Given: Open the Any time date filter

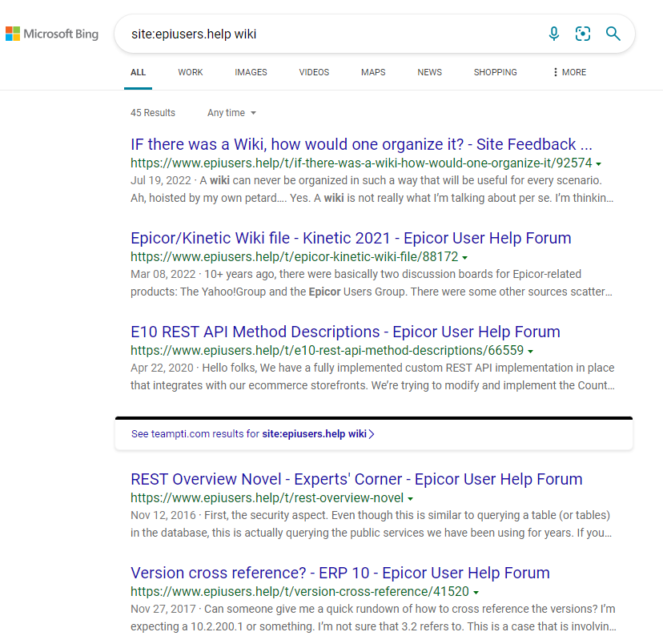Looking at the screenshot, I should pyautogui.click(x=231, y=113).
